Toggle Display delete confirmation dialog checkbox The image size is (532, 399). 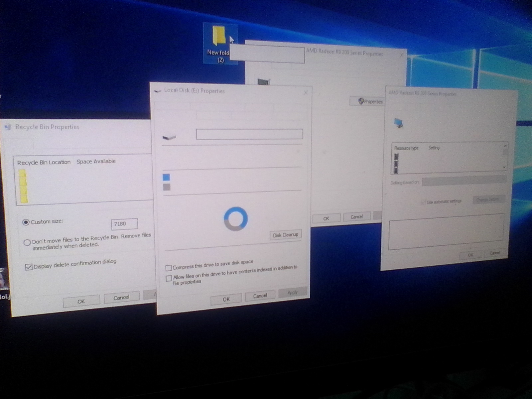pyautogui.click(x=29, y=267)
